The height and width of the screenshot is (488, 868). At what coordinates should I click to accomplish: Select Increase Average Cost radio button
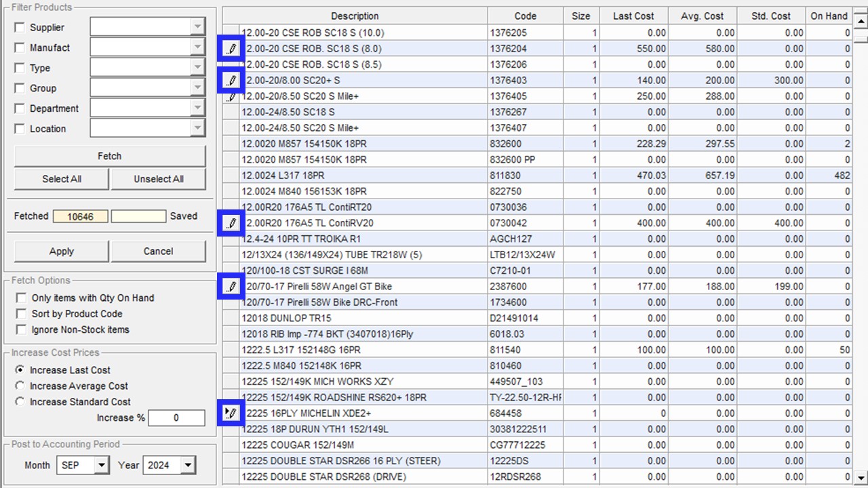pos(20,386)
